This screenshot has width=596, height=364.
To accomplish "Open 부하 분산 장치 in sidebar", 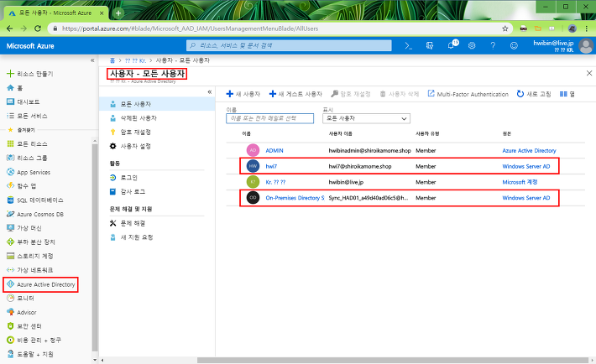I will coord(31,242).
